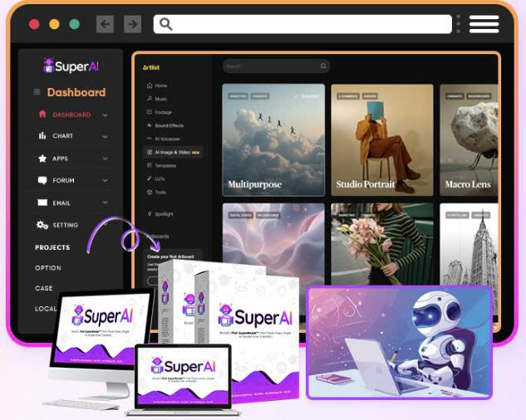Click into the Artlist Search field
The image size is (526, 420).
pyautogui.click(x=276, y=66)
